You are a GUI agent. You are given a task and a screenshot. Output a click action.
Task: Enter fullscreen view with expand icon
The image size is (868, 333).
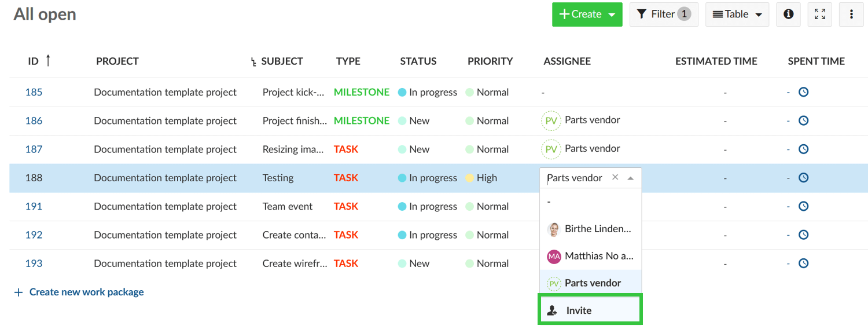tap(819, 14)
